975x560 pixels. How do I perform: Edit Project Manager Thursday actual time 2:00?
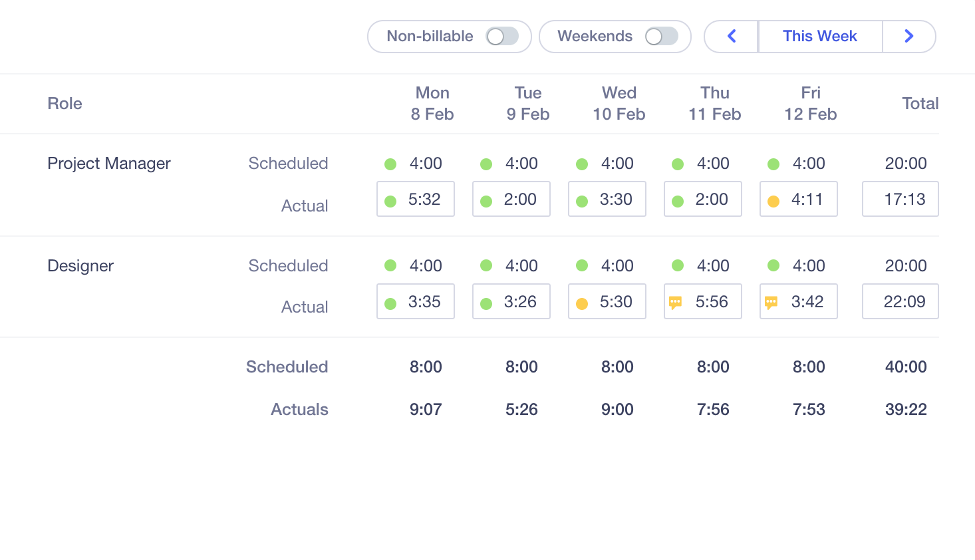coord(711,200)
